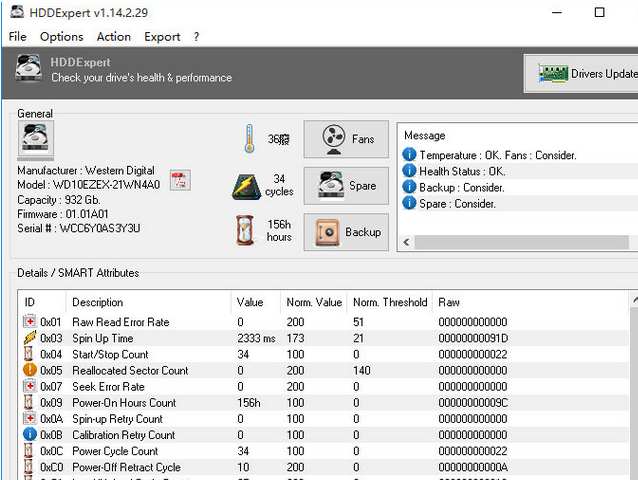
Task: Click the raw value 00000000091D
Action: coord(473,338)
